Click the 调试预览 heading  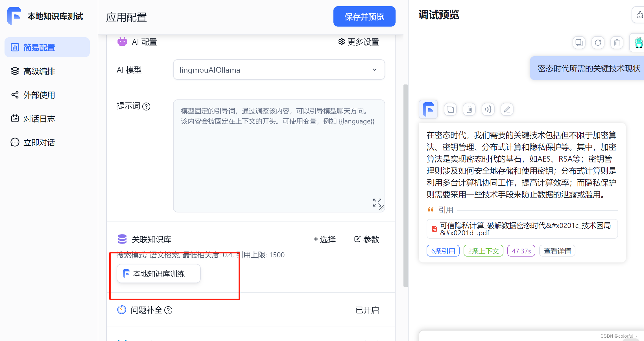point(439,15)
